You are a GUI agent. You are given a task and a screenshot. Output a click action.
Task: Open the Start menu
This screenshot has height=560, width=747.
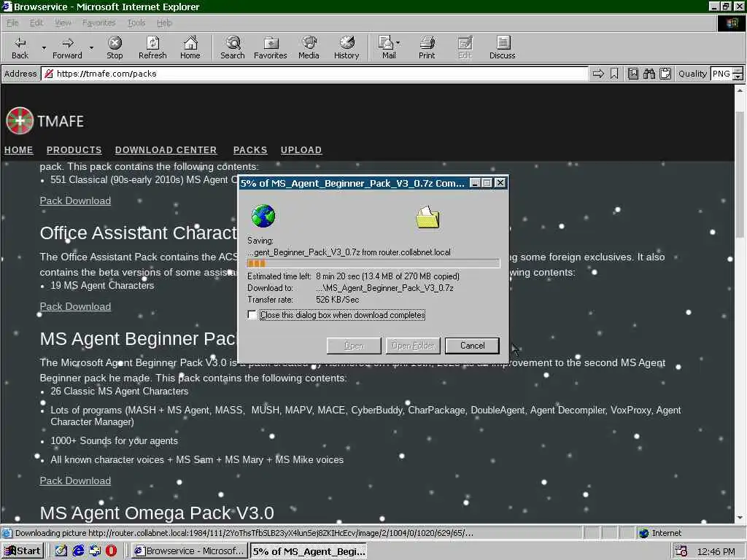pyautogui.click(x=23, y=551)
